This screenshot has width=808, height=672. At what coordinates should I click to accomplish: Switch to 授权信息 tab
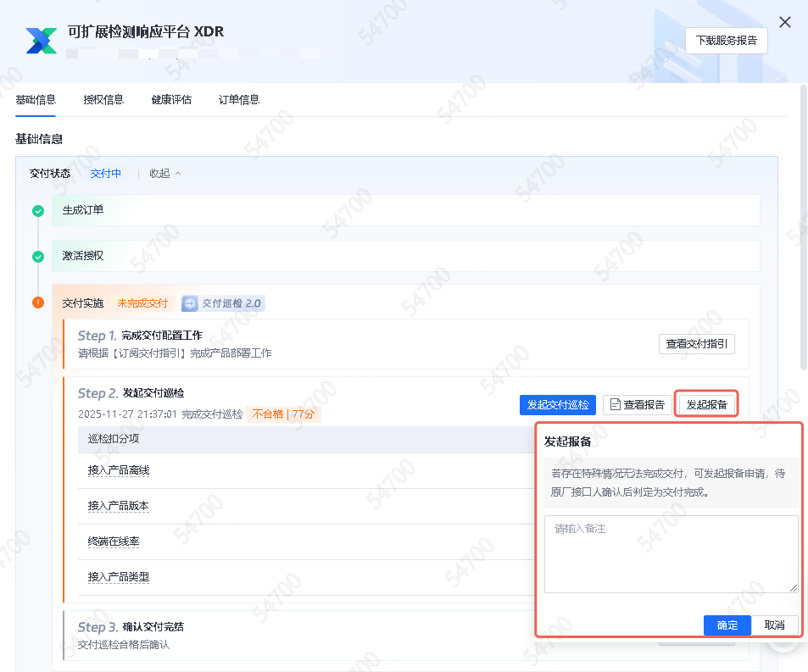[103, 100]
